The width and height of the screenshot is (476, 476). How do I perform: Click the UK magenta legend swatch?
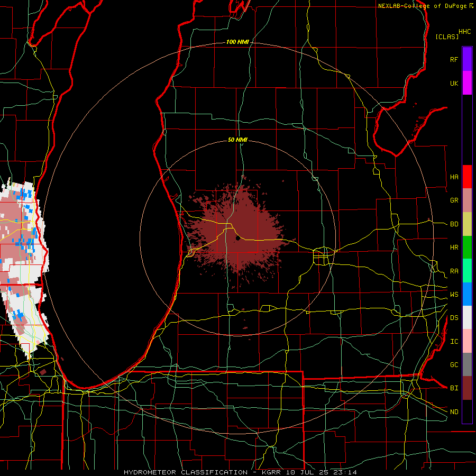coord(467,83)
